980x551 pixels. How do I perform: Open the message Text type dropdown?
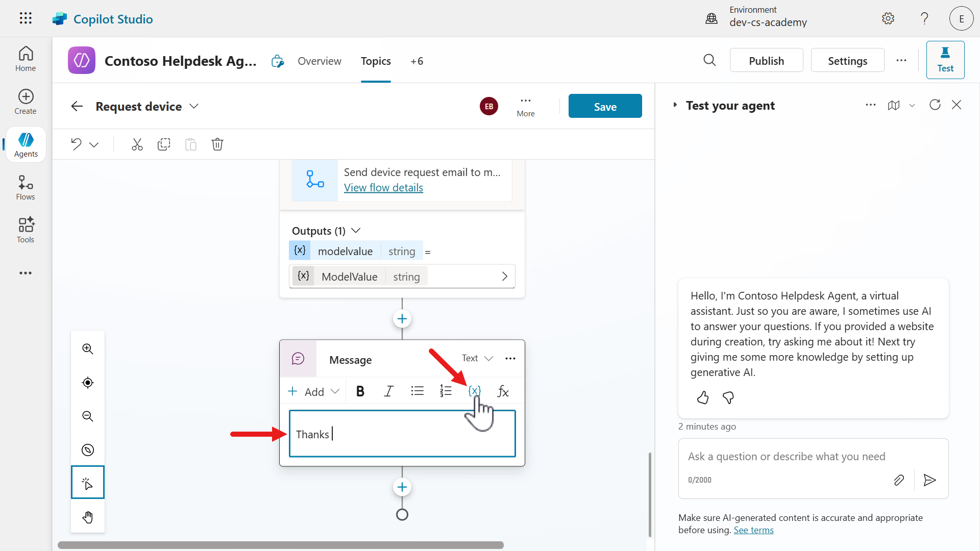[477, 358]
